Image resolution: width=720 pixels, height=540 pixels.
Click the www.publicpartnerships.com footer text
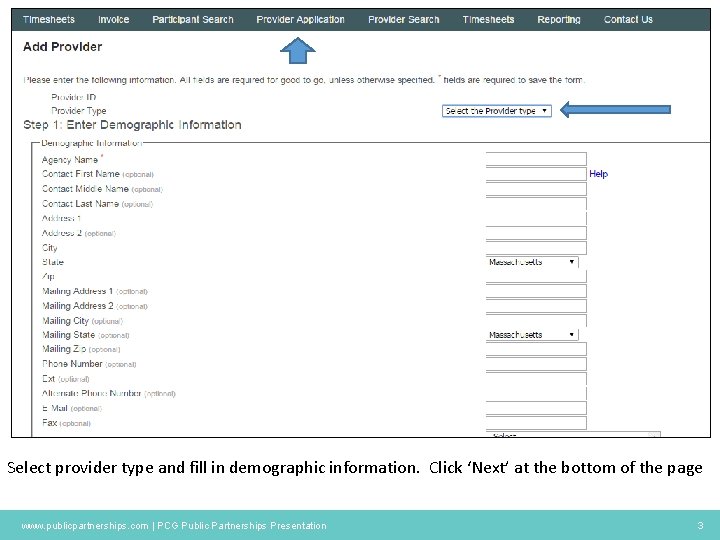tap(85, 526)
